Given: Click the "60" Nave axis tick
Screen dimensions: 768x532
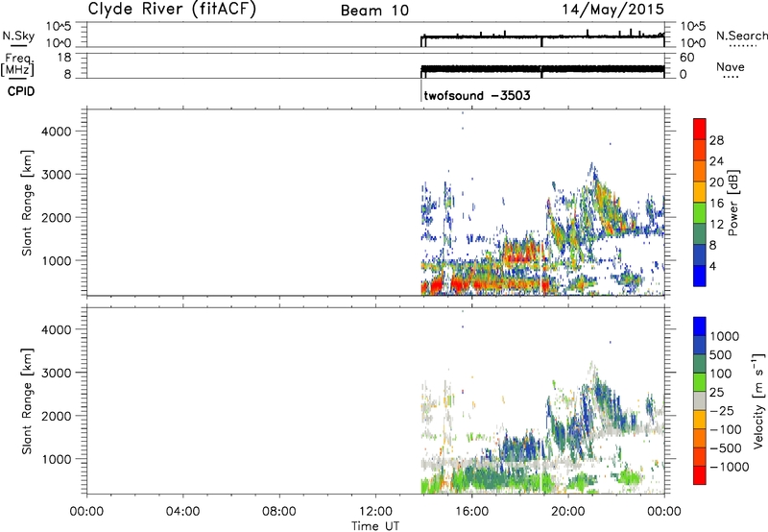Looking at the screenshot, I should 687,58.
